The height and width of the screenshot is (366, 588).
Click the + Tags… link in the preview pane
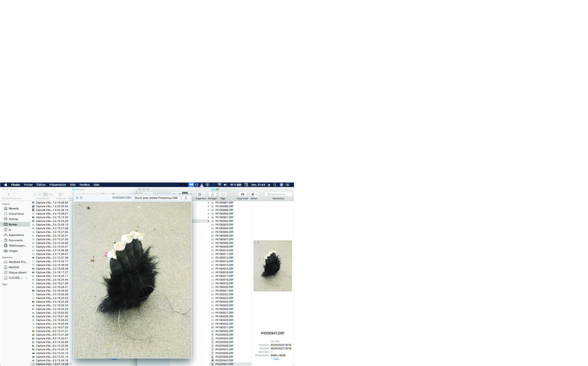275,359
